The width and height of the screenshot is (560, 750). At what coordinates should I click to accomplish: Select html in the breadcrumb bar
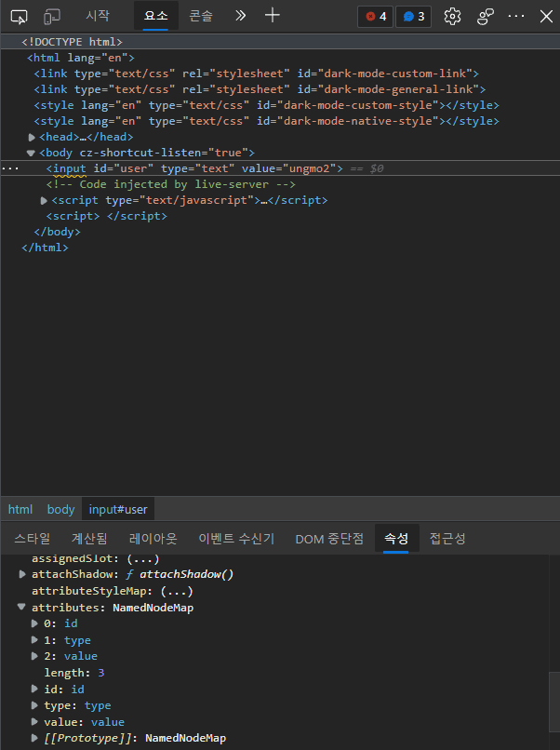pos(20,509)
